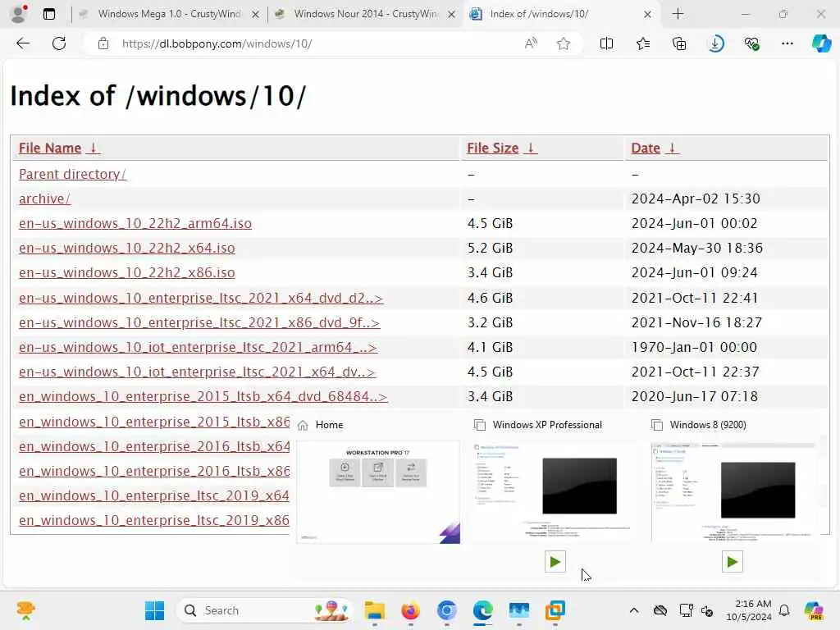This screenshot has height=630, width=840.
Task: Open Settings and more ellipsis menu
Action: click(x=787, y=43)
